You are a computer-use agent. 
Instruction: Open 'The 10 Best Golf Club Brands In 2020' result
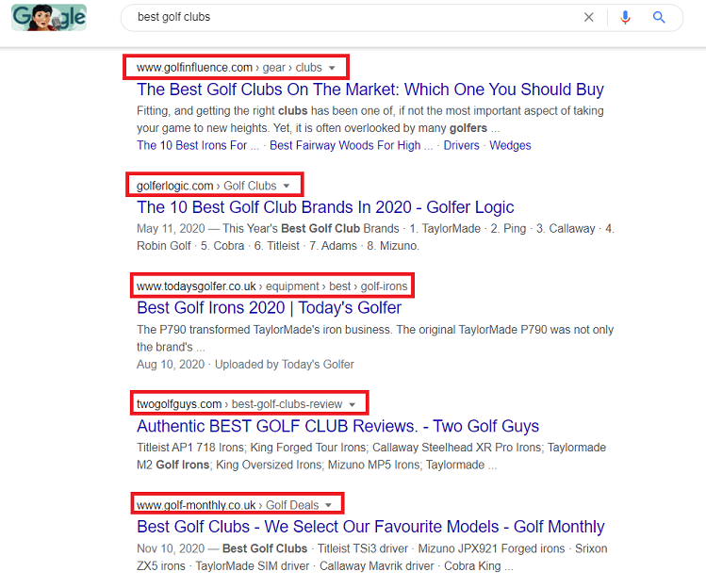pos(325,207)
